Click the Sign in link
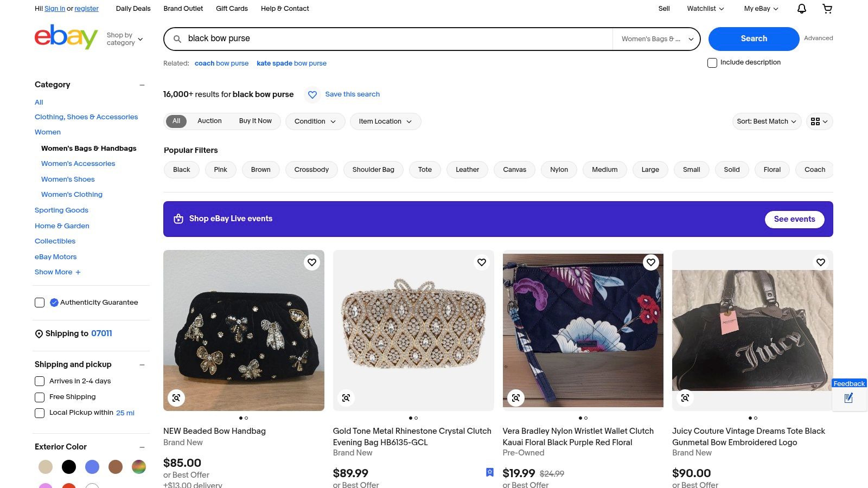The height and width of the screenshot is (488, 868). pyautogui.click(x=55, y=9)
